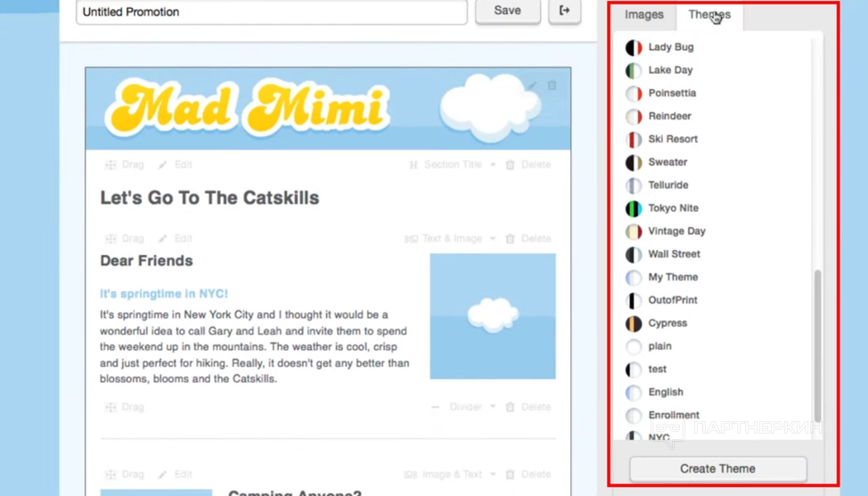Click the Let's Go To The Catskills heading
This screenshot has width=868, height=496.
pos(209,198)
